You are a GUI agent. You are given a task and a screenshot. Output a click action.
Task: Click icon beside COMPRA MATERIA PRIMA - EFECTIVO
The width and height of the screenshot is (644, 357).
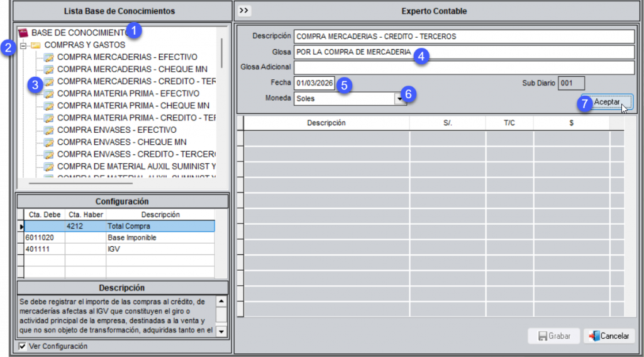click(x=49, y=94)
